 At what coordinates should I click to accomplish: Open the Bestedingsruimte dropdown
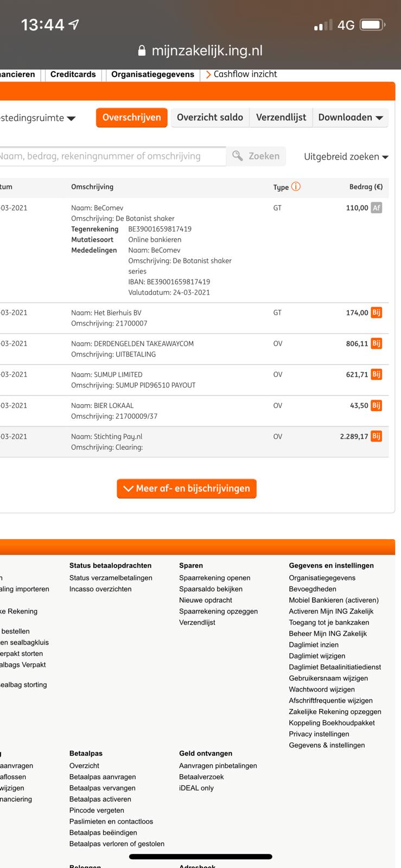tap(37, 118)
